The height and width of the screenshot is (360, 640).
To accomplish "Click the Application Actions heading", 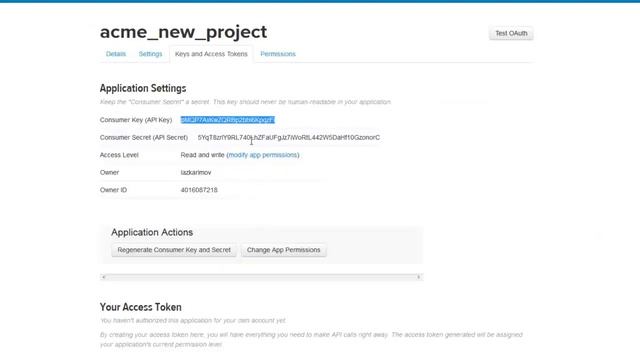I will (152, 232).
